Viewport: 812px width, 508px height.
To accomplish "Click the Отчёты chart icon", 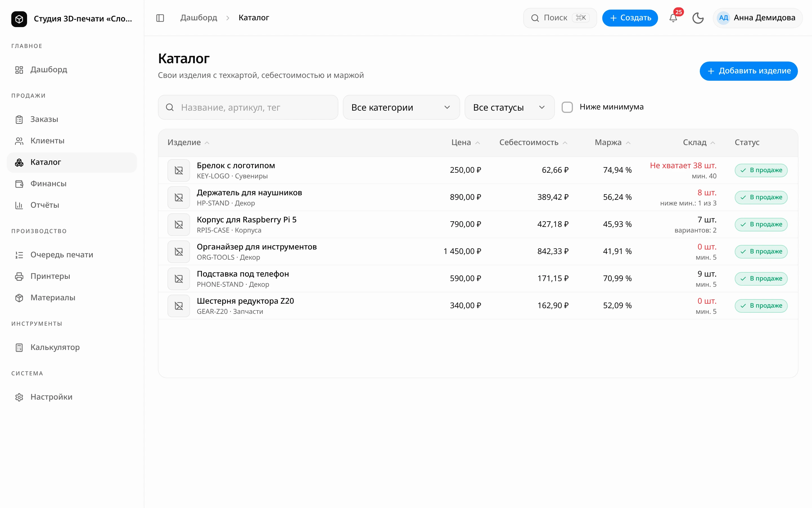I will (19, 205).
